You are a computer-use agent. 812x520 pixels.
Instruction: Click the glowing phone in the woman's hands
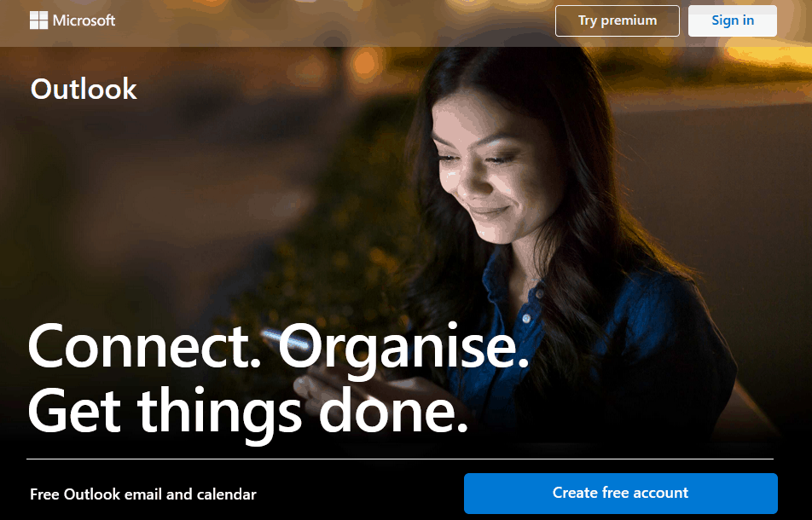tap(287, 343)
